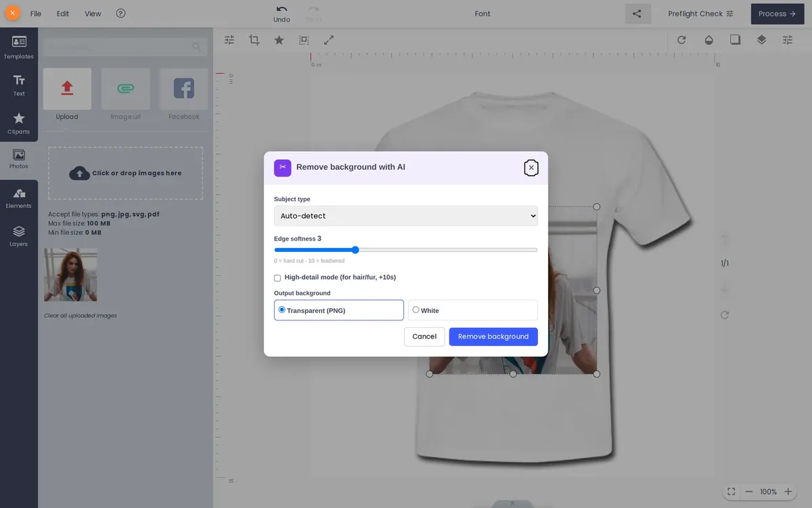Click the Remove background button
The width and height of the screenshot is (812, 508).
click(493, 337)
